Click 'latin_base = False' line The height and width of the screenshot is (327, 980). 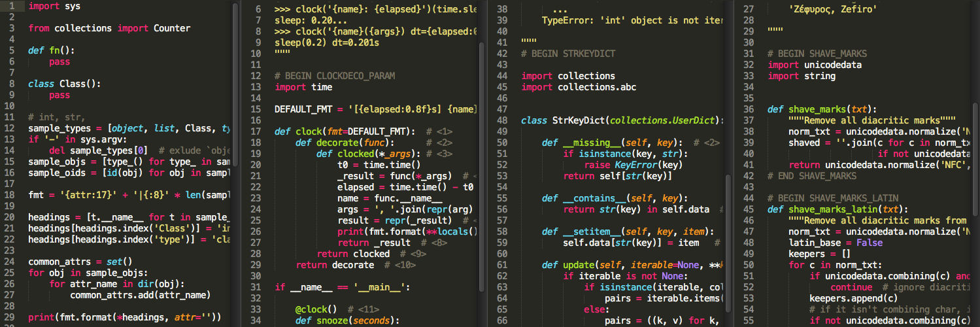coord(836,243)
